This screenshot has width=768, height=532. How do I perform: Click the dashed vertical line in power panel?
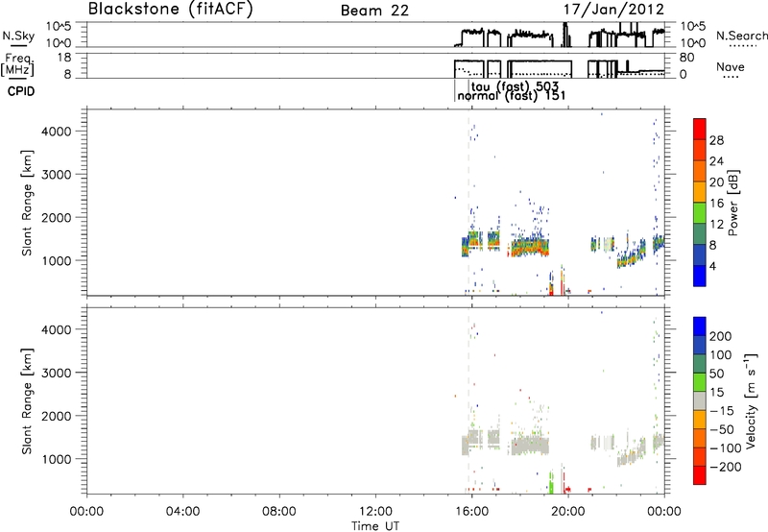point(468,203)
